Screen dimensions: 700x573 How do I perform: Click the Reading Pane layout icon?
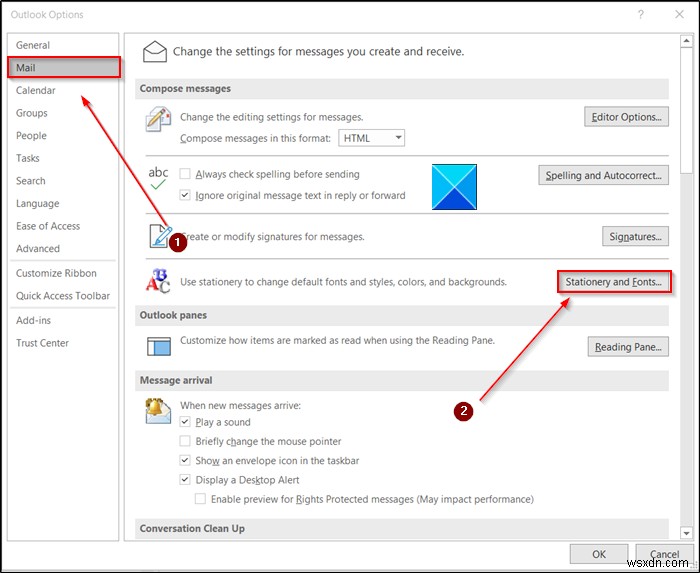click(x=159, y=346)
